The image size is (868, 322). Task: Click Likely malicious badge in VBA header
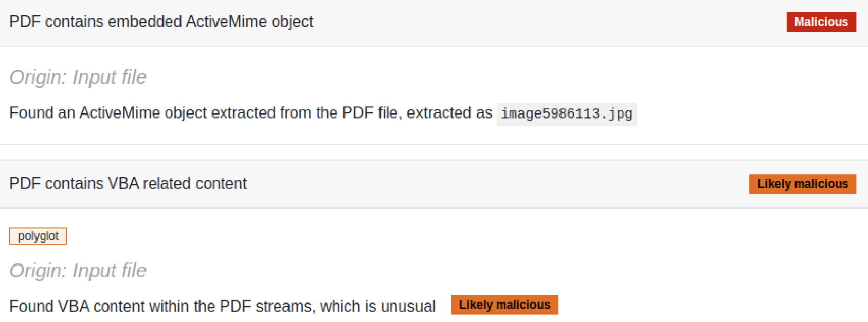(802, 184)
